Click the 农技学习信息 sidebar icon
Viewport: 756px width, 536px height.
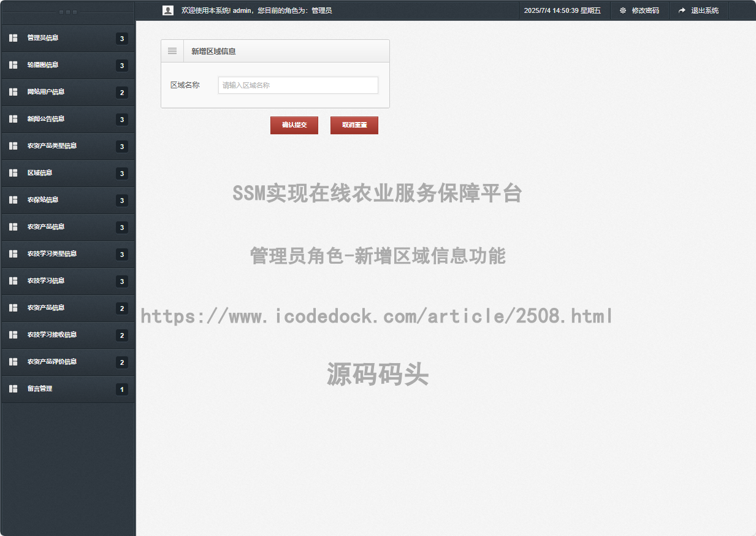(13, 281)
